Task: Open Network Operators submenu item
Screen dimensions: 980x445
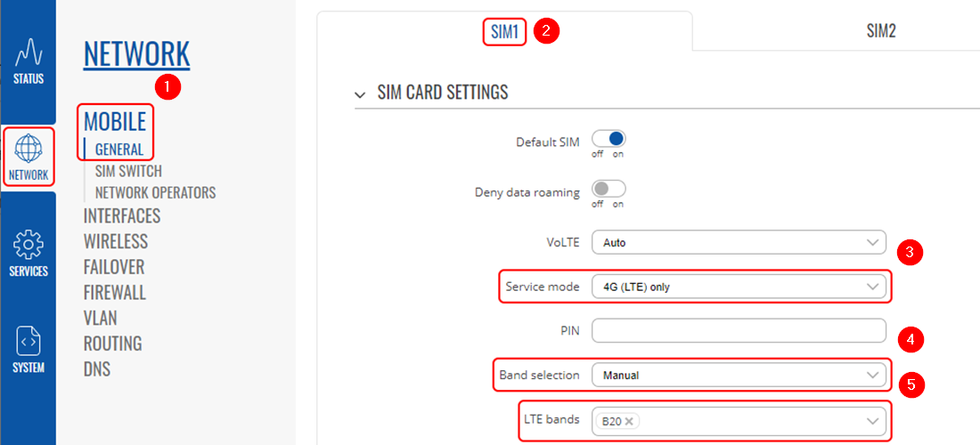Action: tap(155, 192)
